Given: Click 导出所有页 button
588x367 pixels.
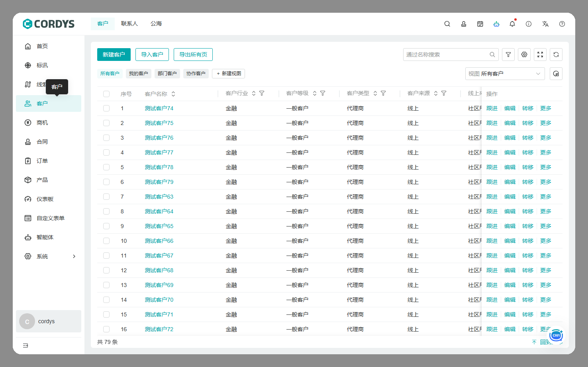Looking at the screenshot, I should pyautogui.click(x=193, y=55).
